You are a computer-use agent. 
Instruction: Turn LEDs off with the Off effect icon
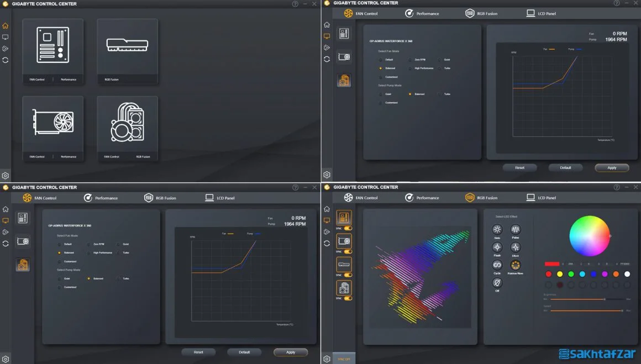click(x=497, y=283)
